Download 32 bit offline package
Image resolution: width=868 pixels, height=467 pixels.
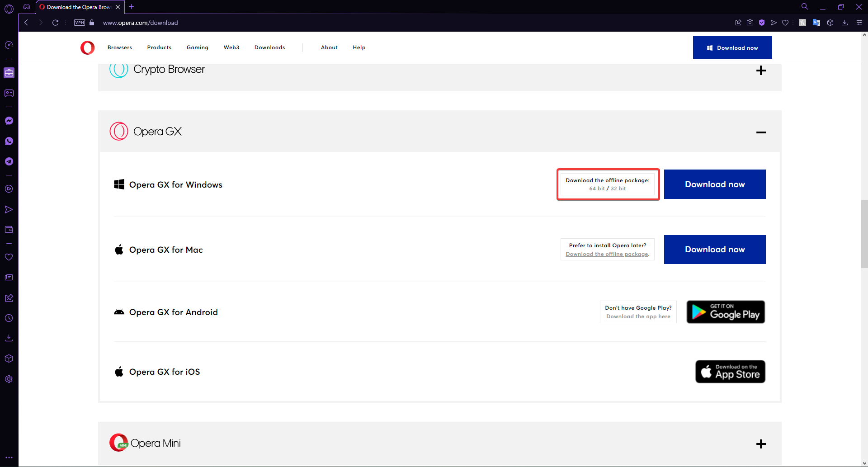(618, 189)
